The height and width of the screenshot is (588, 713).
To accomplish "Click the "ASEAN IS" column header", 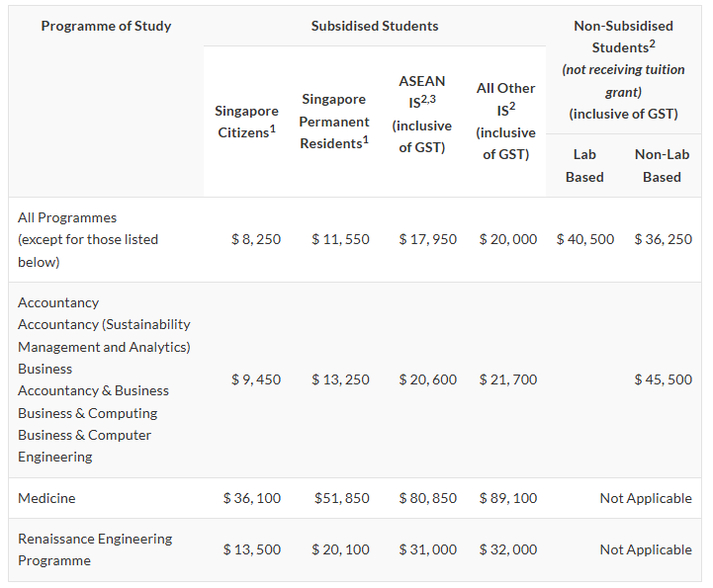I will click(421, 114).
